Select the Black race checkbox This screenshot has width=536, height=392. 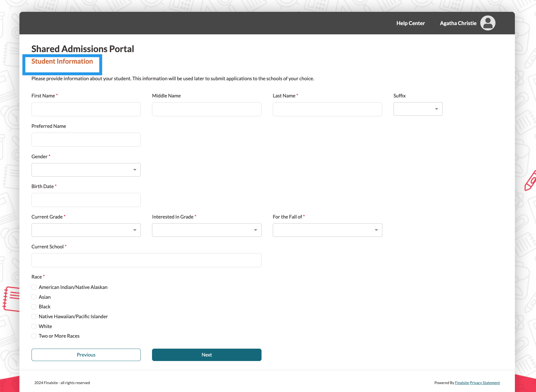click(x=34, y=307)
